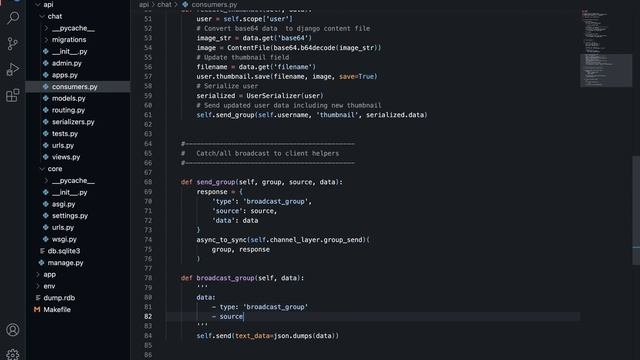Open views.py in chat folder
640x360 pixels.
(66, 157)
